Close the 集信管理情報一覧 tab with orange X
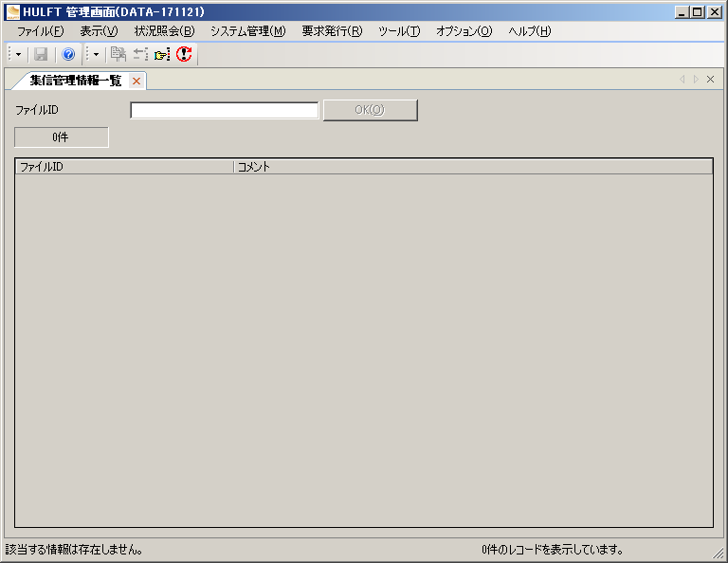Viewport: 728px width, 563px height. [x=136, y=82]
